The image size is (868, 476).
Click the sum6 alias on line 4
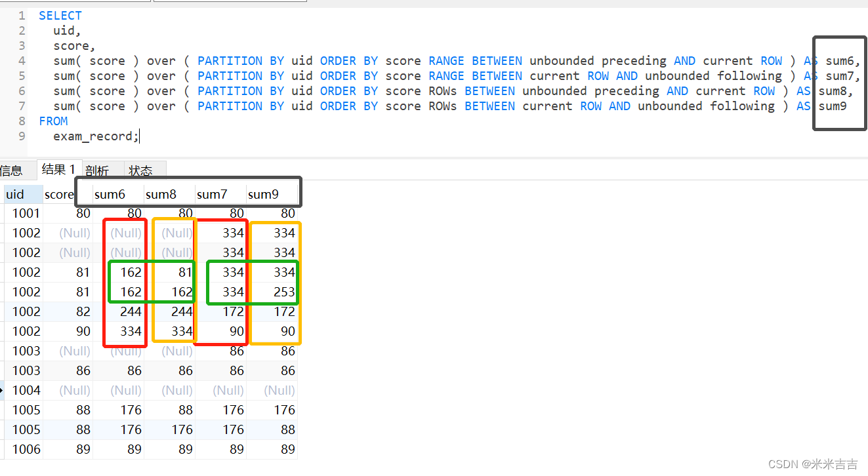tap(840, 61)
